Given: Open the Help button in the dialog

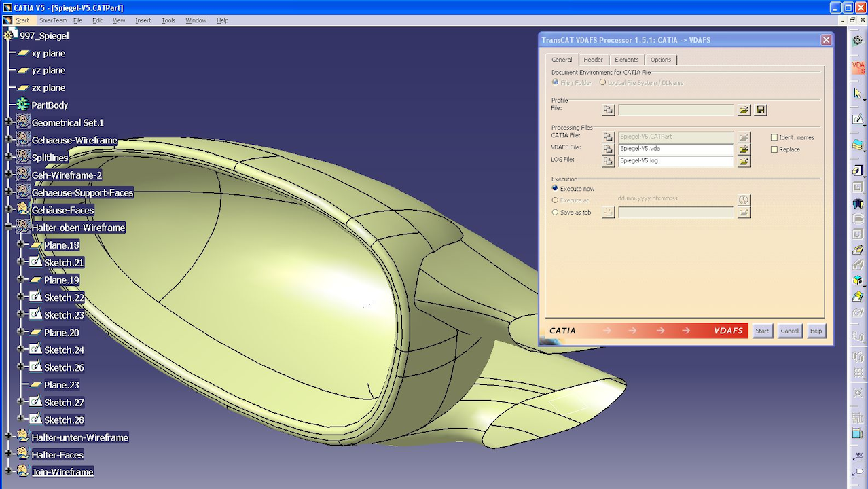Looking at the screenshot, I should pos(815,331).
